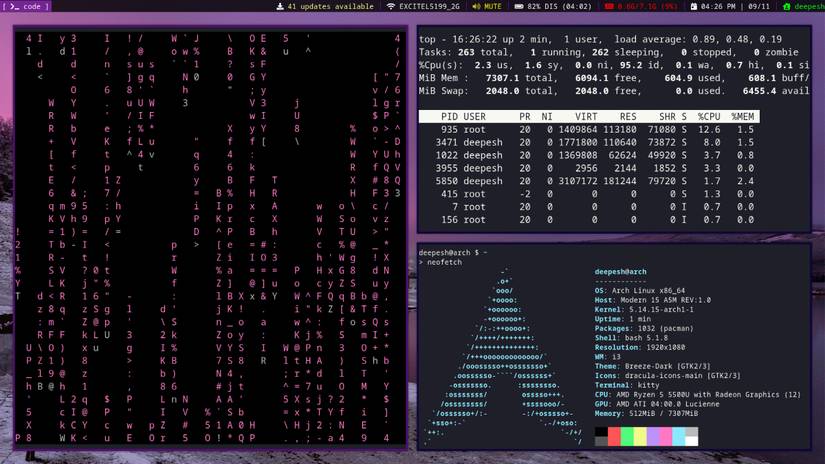The height and width of the screenshot is (464, 825).
Task: Click the terminal icon in the code workspace
Action: 14,6
